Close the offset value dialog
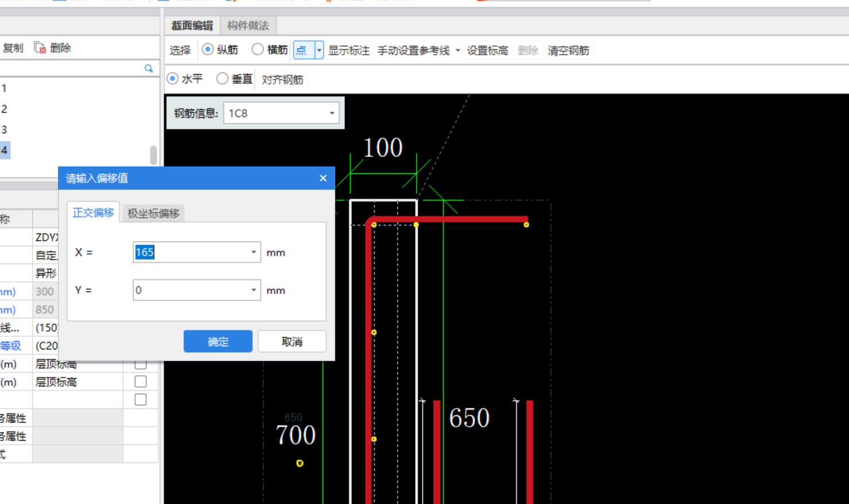This screenshot has width=849, height=504. pyautogui.click(x=323, y=178)
